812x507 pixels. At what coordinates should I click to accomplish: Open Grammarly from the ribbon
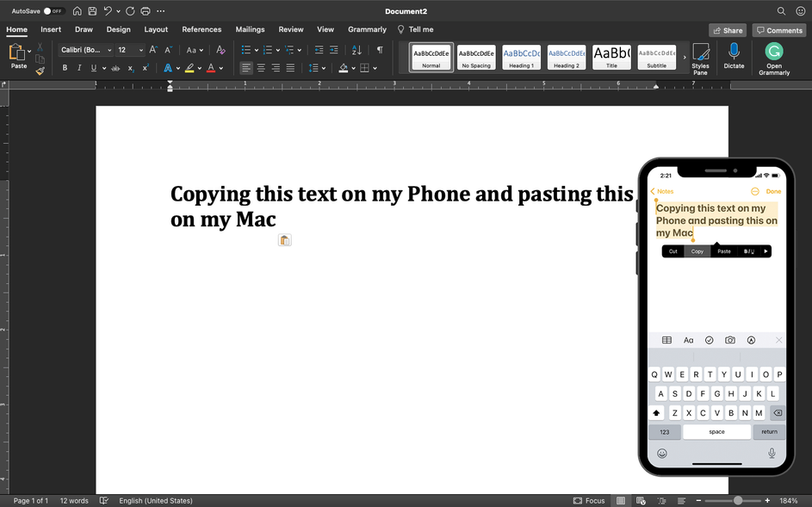tap(774, 59)
